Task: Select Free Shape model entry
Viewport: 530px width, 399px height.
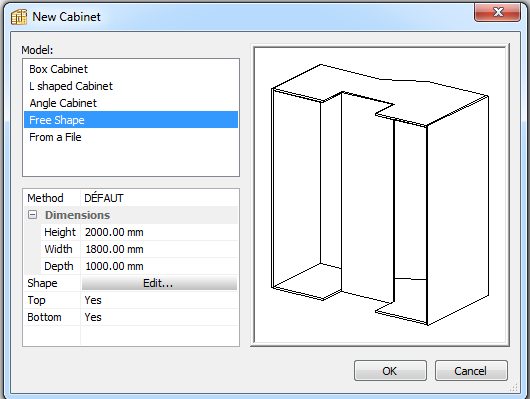Action: tap(131, 120)
